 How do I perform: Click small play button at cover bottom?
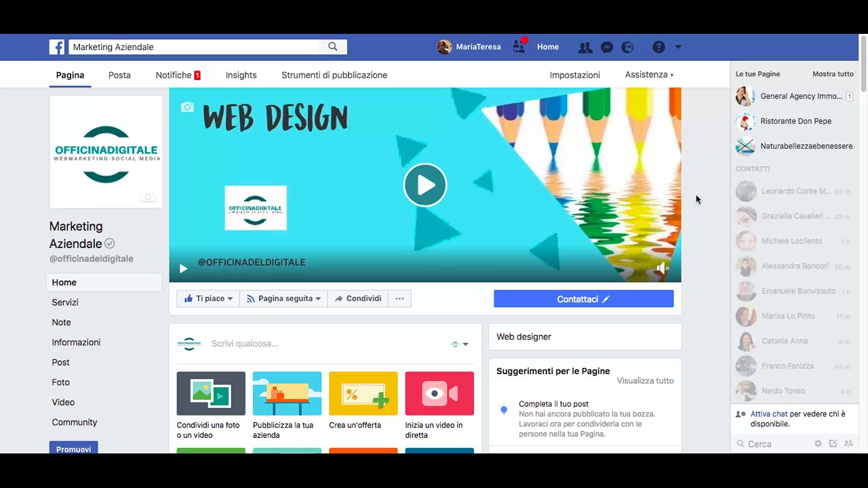(x=183, y=268)
